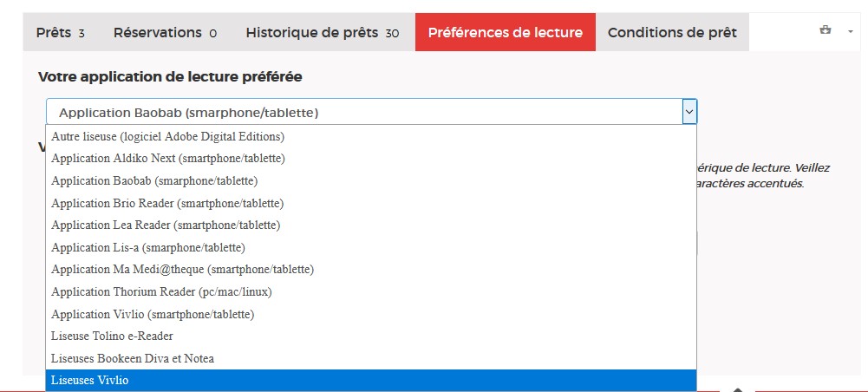This screenshot has height=392, width=868.
Task: Open the Prêts tab
Action: point(60,33)
